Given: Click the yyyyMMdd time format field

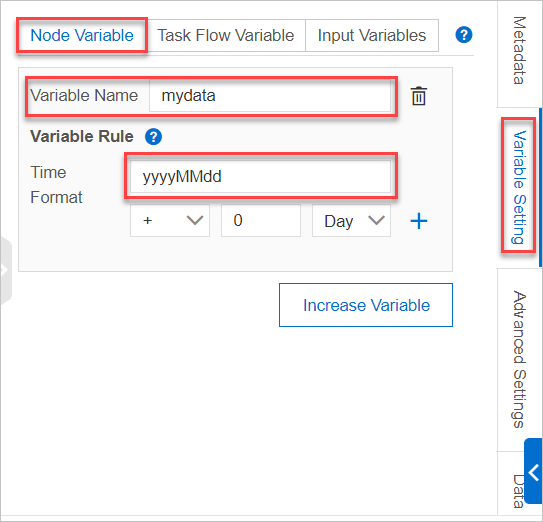Looking at the screenshot, I should (x=260, y=176).
